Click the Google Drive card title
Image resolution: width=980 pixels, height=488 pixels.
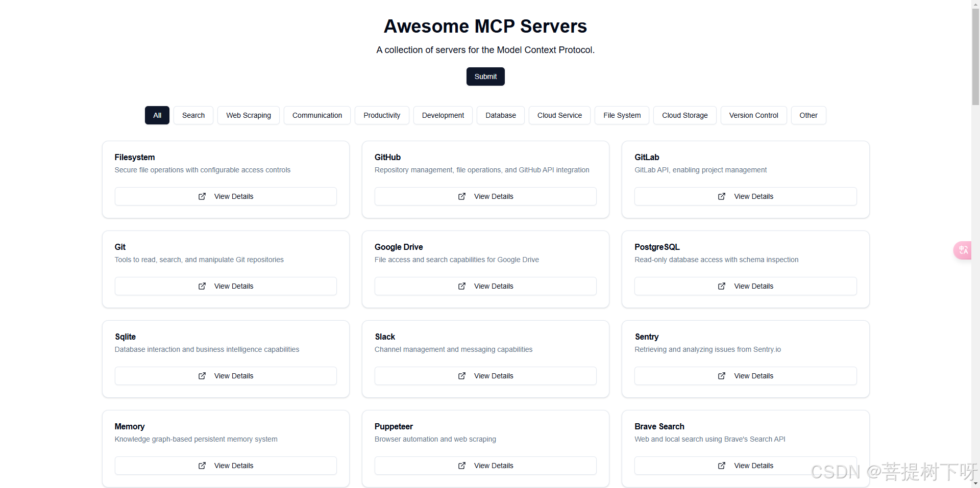399,247
